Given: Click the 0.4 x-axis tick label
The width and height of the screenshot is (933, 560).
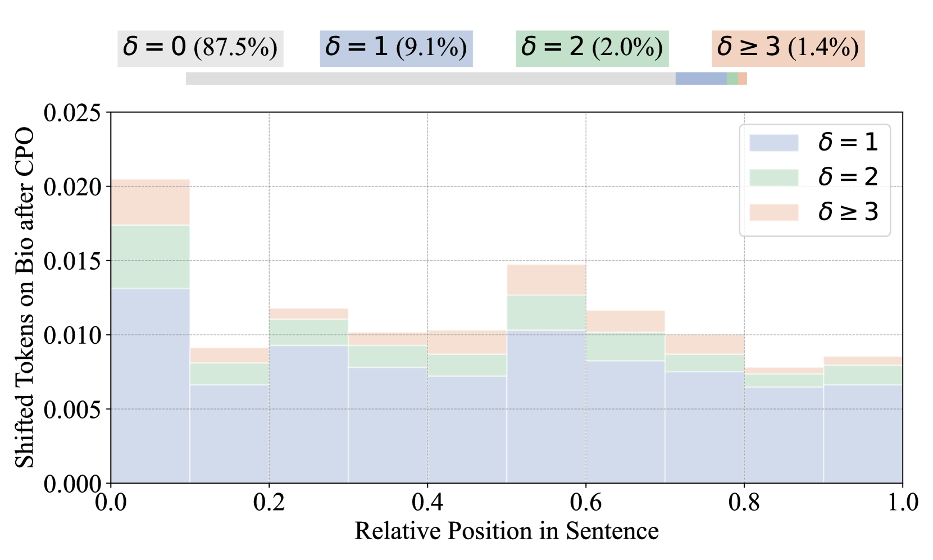Looking at the screenshot, I should [x=427, y=502].
